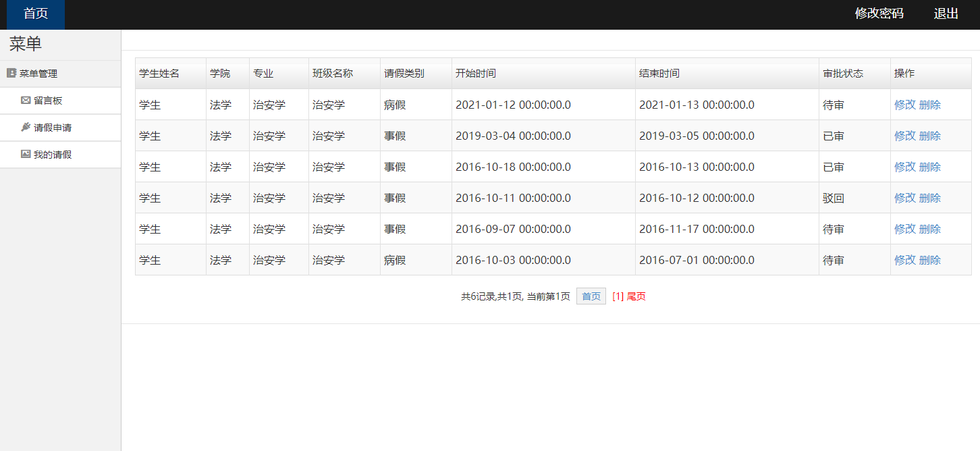The height and width of the screenshot is (451, 980).
Task: Select page [1] in pagination
Action: click(x=618, y=296)
